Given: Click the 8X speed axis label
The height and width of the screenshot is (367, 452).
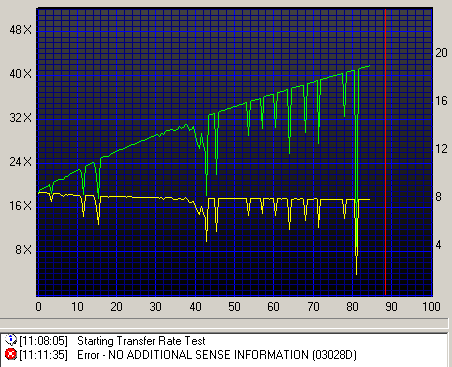Looking at the screenshot, I should pyautogui.click(x=23, y=250).
